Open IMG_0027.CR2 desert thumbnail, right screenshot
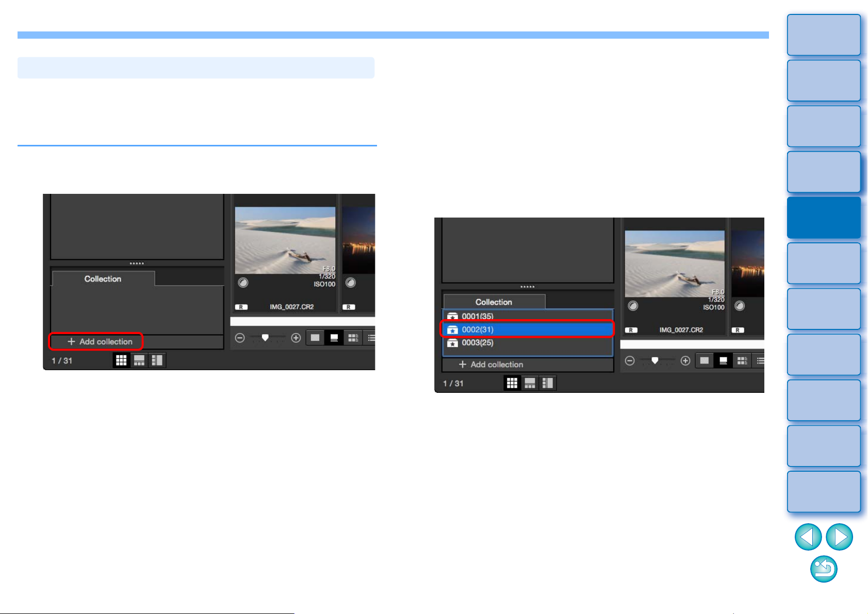 675,263
